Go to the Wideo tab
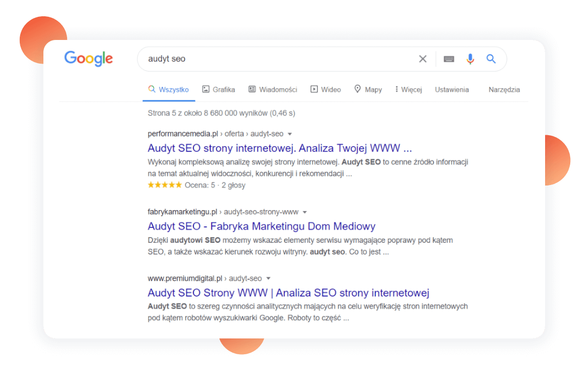 coord(326,90)
